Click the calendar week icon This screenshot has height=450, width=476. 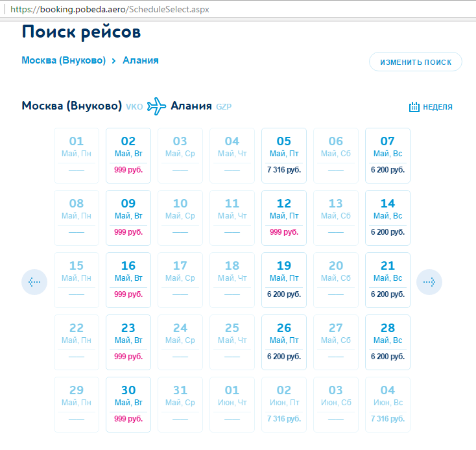[414, 107]
